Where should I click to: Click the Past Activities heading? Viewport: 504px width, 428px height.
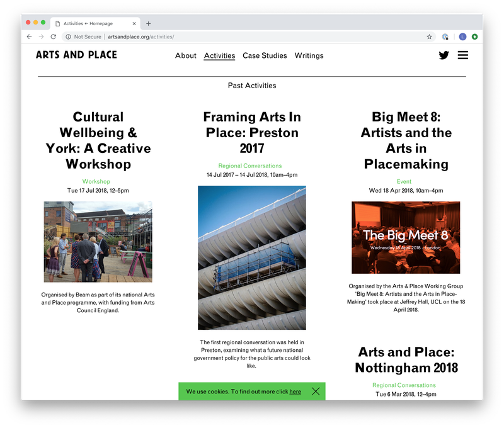tap(252, 86)
